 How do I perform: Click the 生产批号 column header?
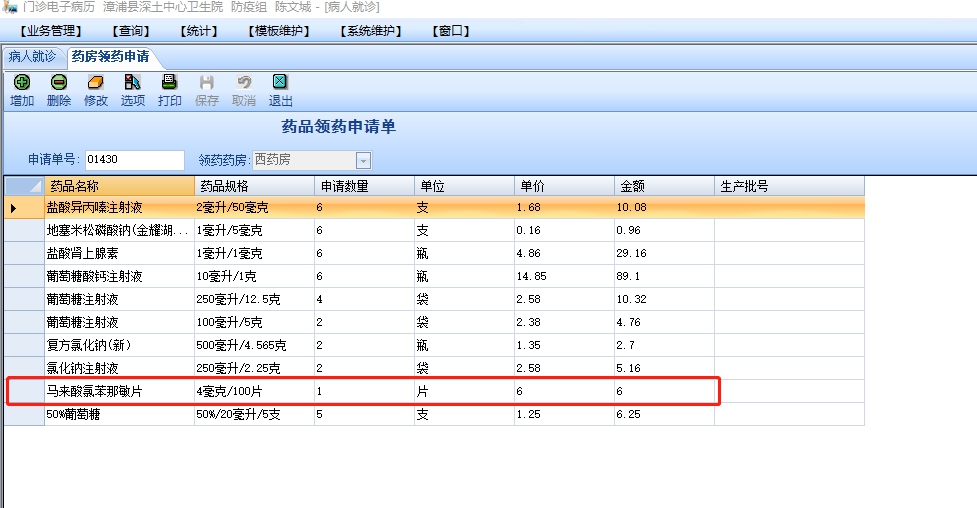(x=789, y=186)
